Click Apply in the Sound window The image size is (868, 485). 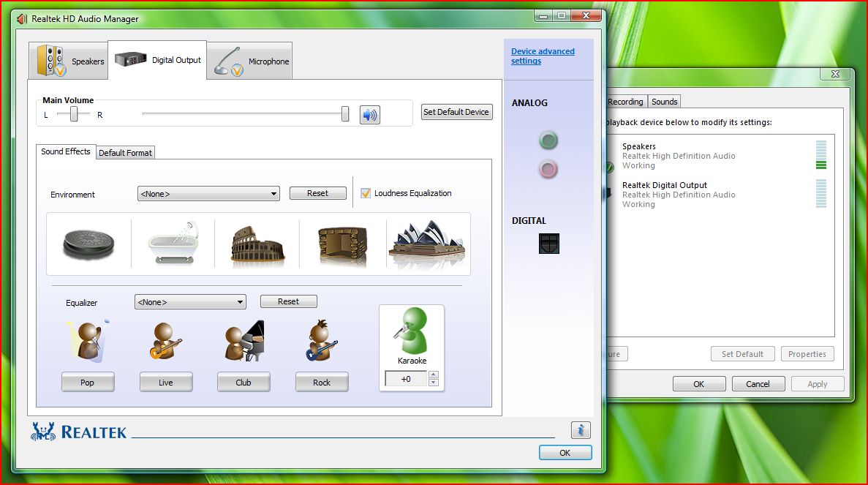[818, 383]
